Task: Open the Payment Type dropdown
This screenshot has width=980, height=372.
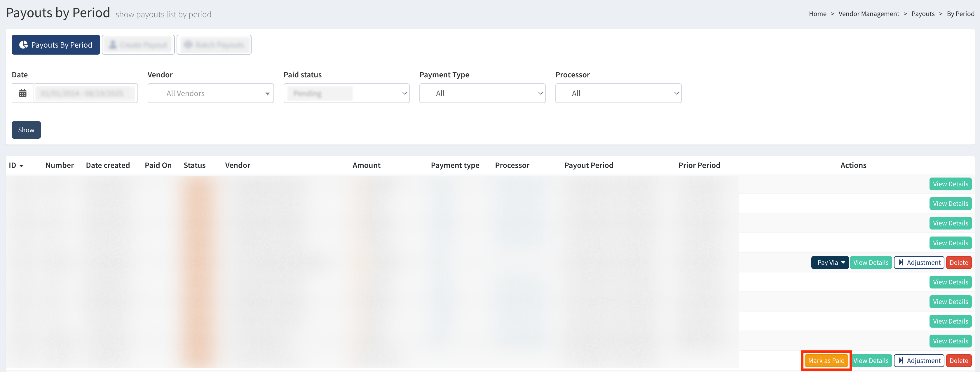Action: pyautogui.click(x=482, y=93)
